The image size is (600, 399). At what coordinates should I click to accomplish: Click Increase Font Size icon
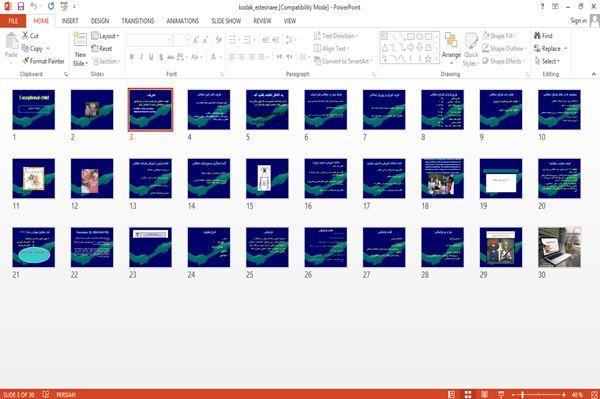[196, 40]
